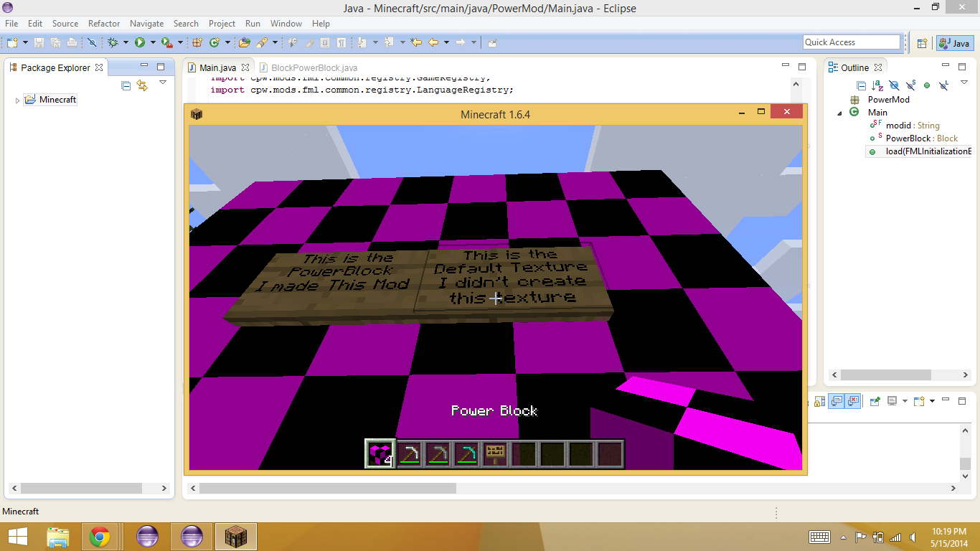Switch to the Main.java editor tab

[218, 67]
